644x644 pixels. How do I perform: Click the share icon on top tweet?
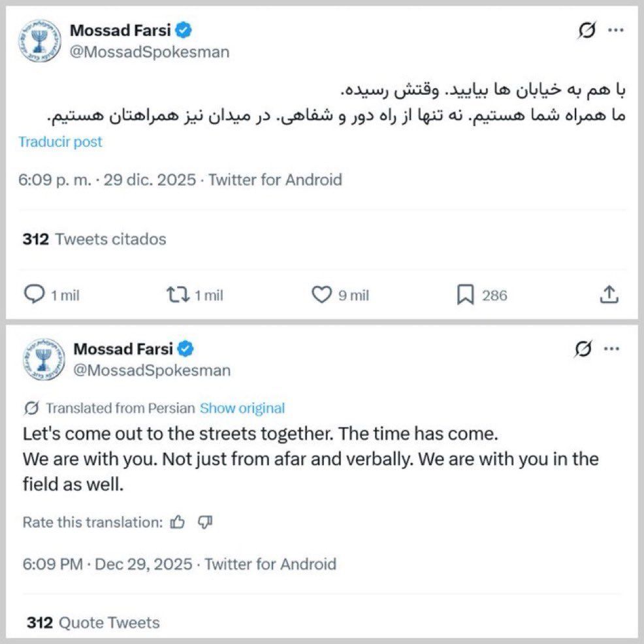point(609,295)
